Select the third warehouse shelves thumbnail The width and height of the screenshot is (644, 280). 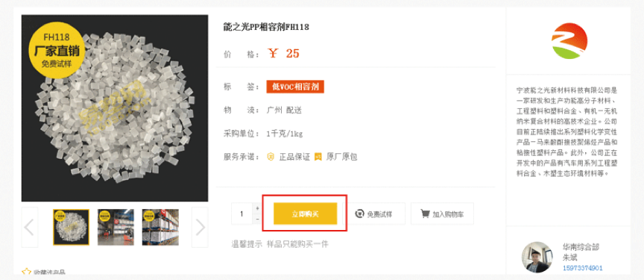[x=160, y=228]
